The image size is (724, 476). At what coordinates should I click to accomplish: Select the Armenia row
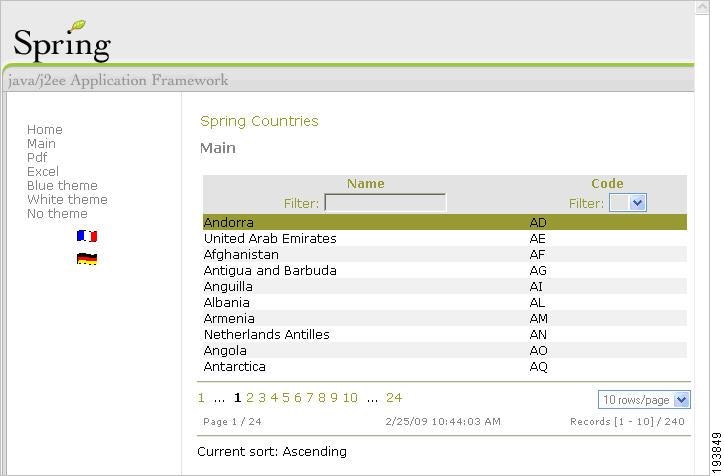click(x=445, y=319)
